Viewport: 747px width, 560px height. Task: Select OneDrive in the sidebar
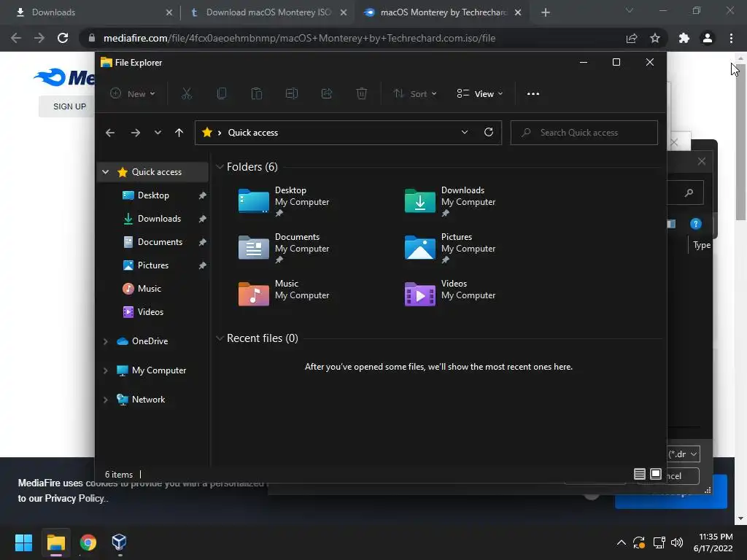point(150,341)
